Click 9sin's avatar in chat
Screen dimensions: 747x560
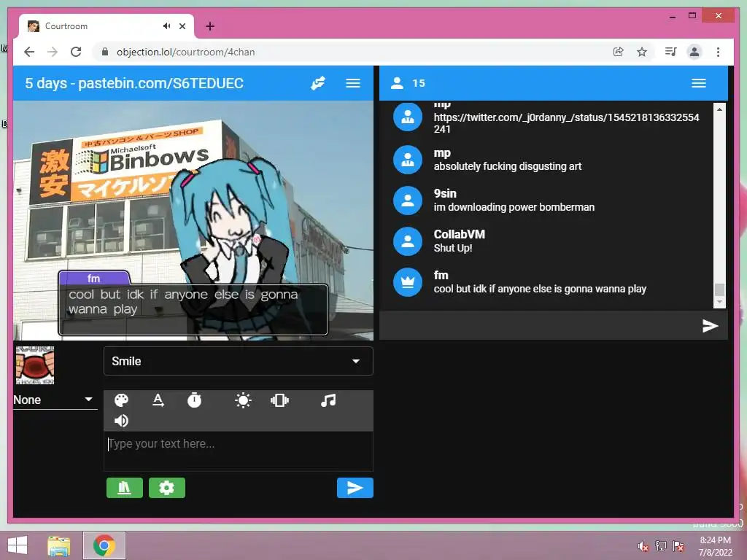pos(407,201)
